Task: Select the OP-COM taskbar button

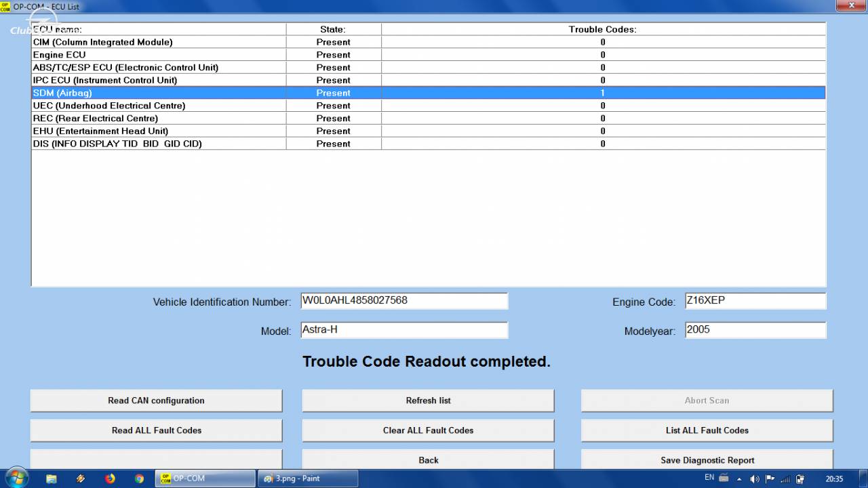Action: [x=205, y=479]
